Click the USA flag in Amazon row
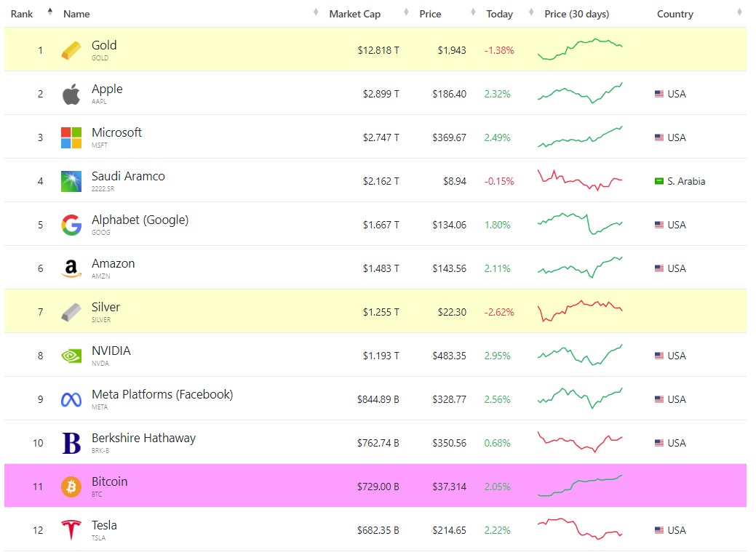 tap(659, 268)
